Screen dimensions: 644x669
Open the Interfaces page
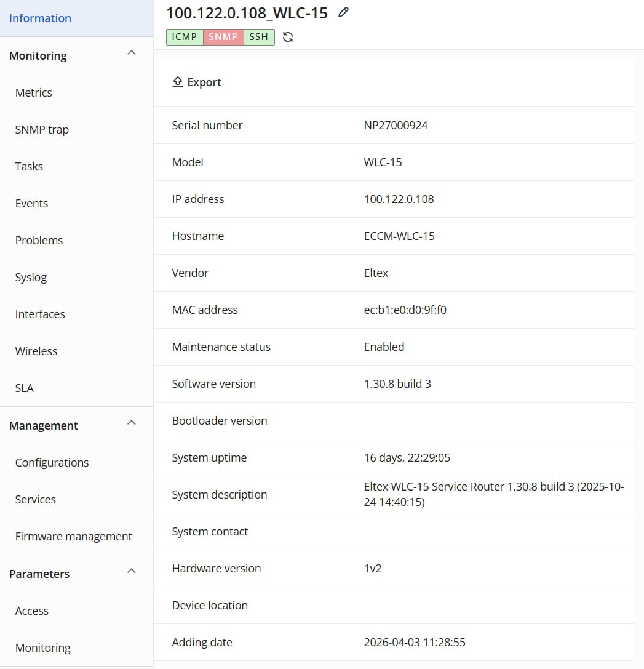(x=40, y=314)
